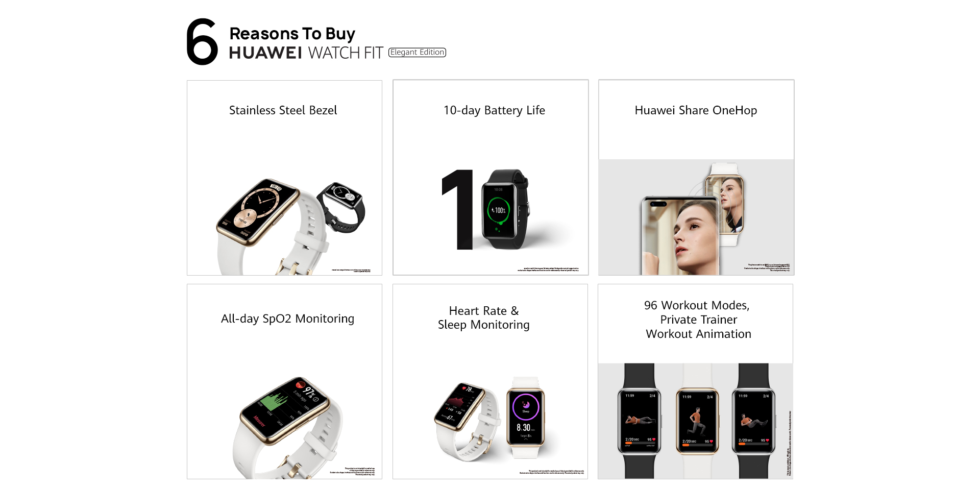This screenshot has height=490, width=980.
Task: Open the Huawei Share OneHop title
Action: 696,110
